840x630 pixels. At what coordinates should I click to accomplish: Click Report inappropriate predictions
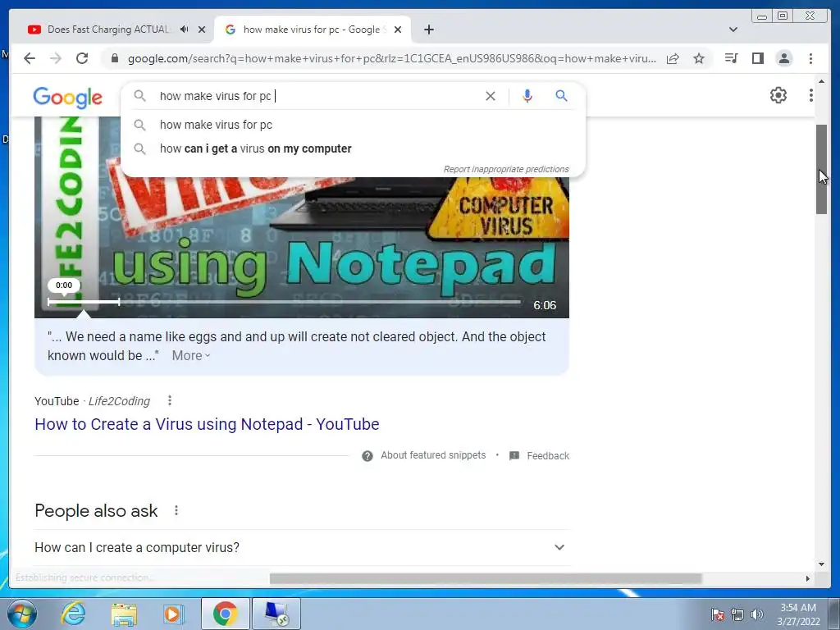click(505, 169)
